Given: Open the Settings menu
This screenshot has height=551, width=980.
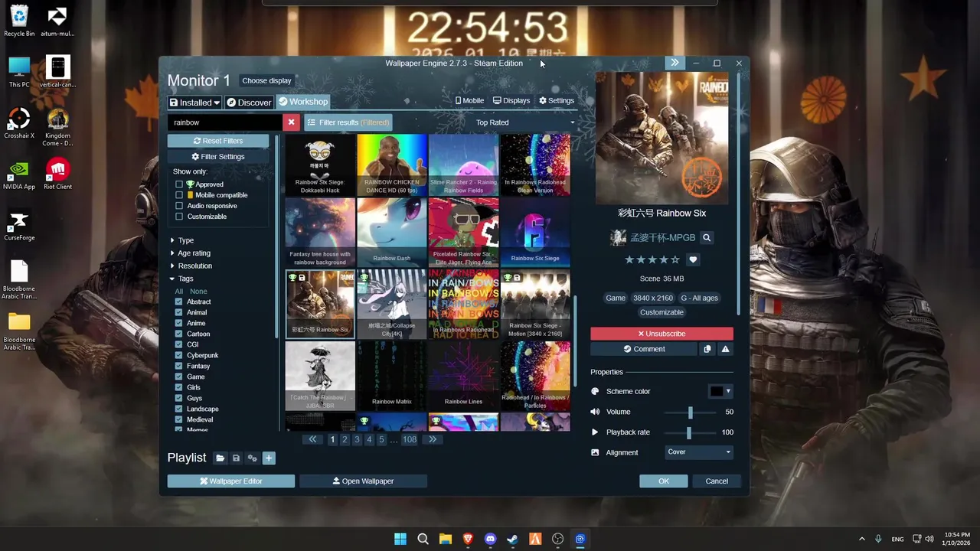Looking at the screenshot, I should 557,100.
